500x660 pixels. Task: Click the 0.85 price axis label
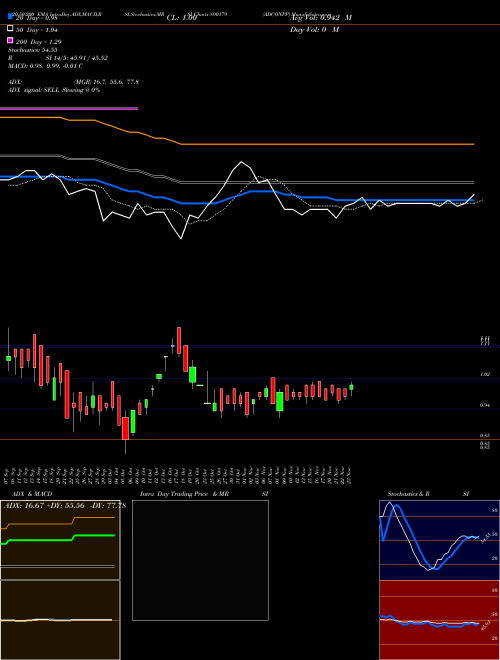point(485,435)
